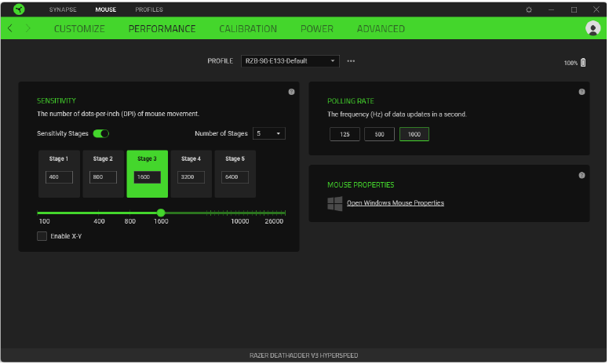Open the Customize tab

[x=79, y=29]
